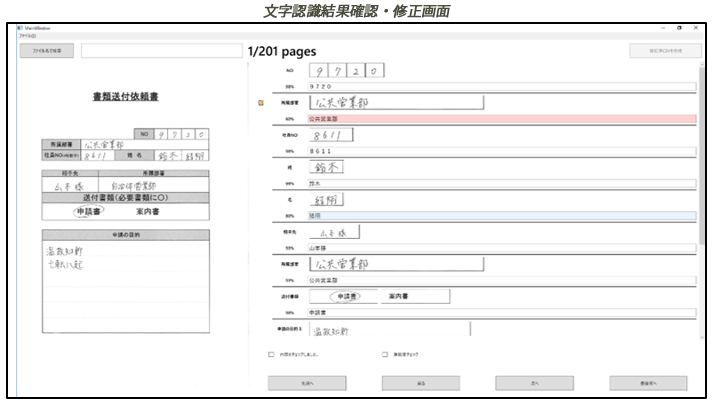Toggle the second checkbox above the navigation buttons

coord(385,354)
